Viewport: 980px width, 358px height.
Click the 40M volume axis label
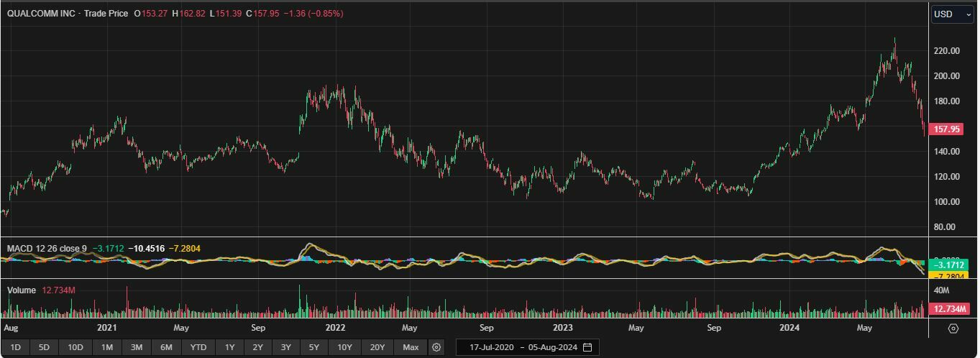tap(941, 290)
